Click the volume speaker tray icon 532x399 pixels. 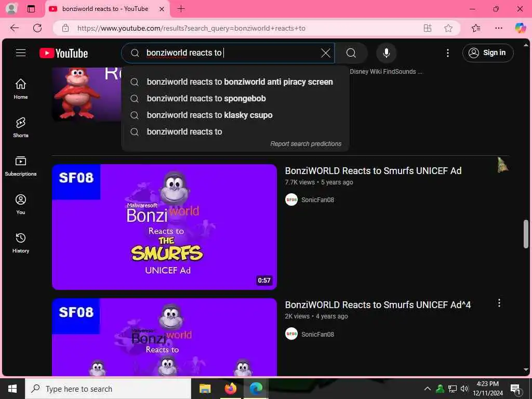[464, 389]
